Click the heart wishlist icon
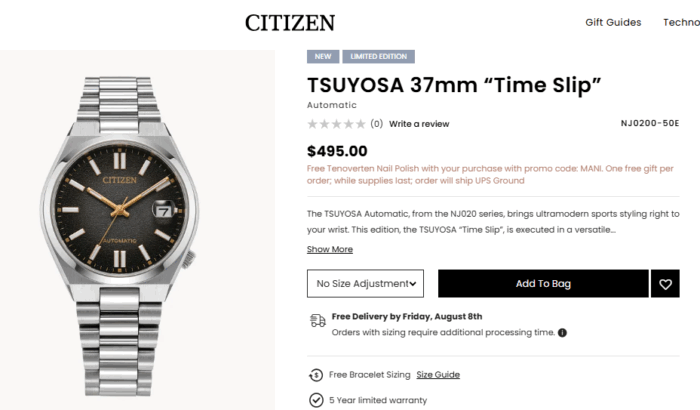700x410 pixels. point(665,284)
